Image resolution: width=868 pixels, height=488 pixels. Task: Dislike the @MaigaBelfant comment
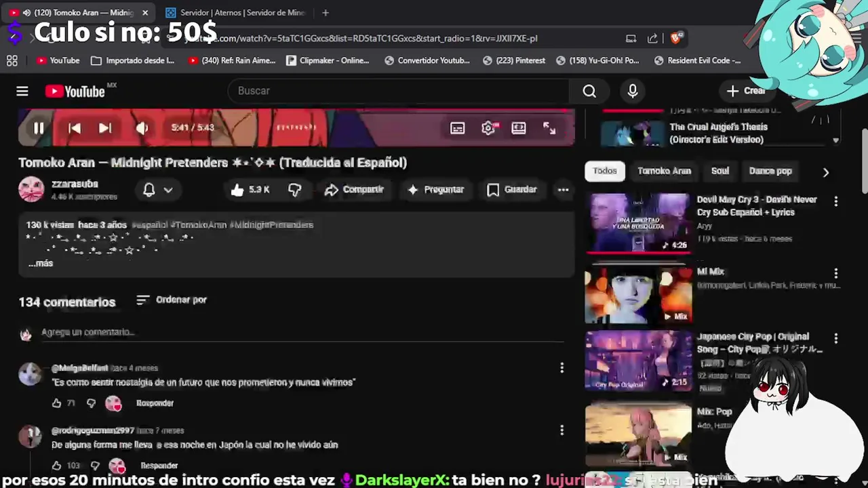pyautogui.click(x=91, y=403)
